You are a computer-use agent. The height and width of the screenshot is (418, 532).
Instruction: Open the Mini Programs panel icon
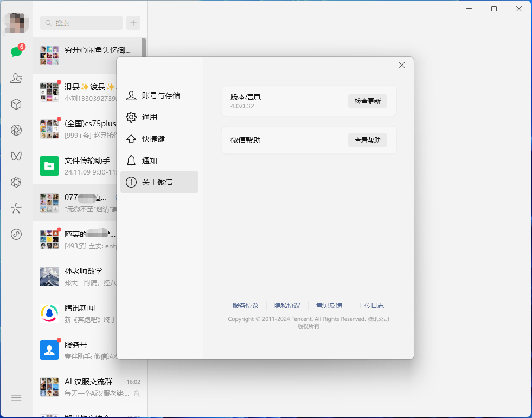coord(16,234)
